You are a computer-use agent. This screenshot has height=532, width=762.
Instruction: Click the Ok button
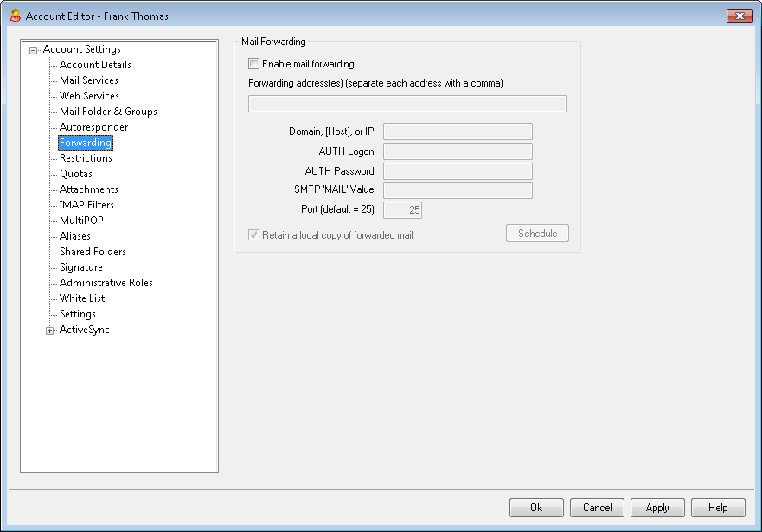536,508
